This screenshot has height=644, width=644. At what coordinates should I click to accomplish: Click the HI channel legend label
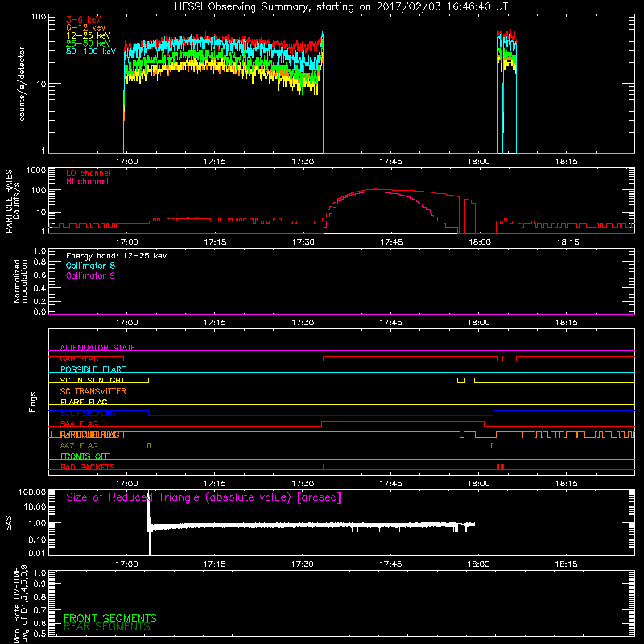coord(87,182)
